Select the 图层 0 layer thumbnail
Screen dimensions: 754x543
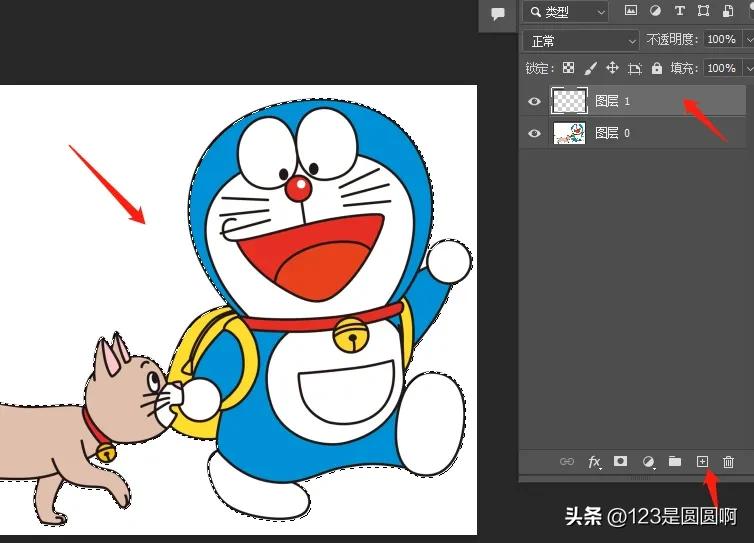tap(569, 133)
